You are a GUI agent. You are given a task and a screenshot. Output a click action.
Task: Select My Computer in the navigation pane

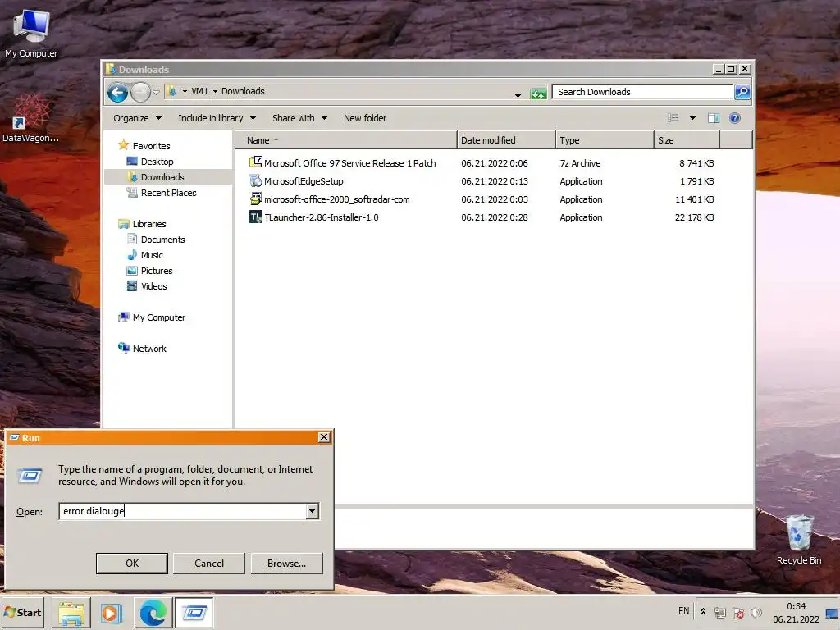click(152, 317)
